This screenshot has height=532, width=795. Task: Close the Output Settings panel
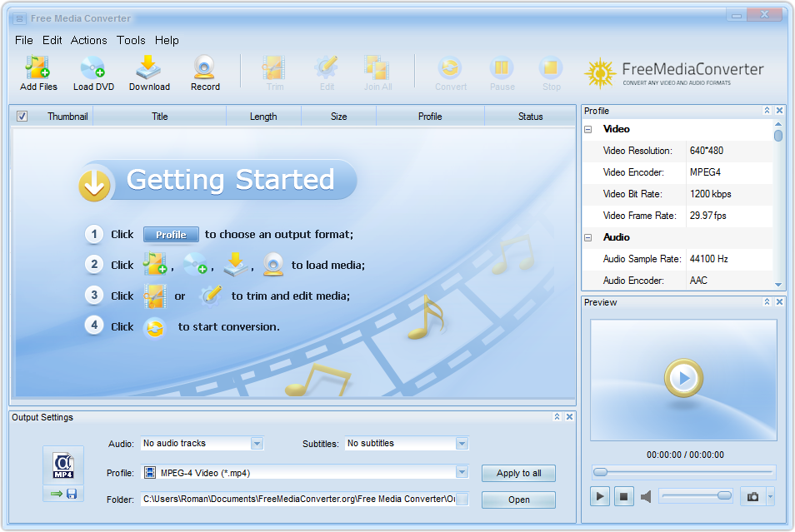[570, 416]
